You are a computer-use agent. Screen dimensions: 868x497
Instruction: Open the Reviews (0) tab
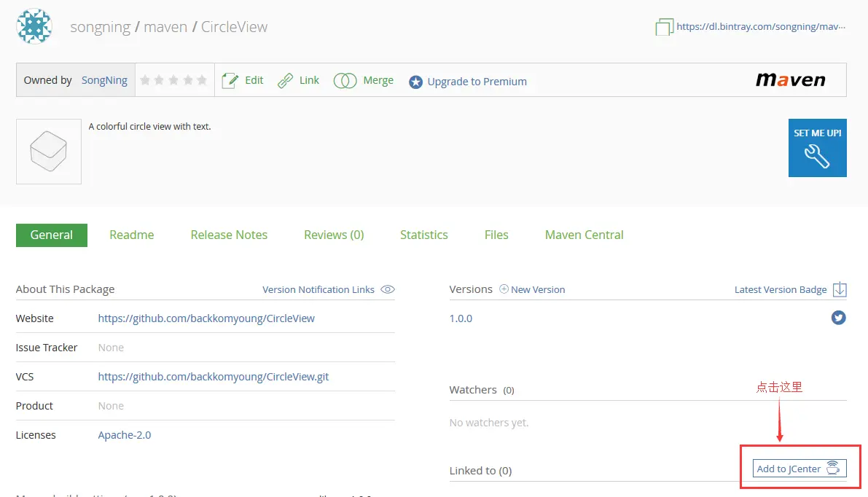tap(334, 235)
